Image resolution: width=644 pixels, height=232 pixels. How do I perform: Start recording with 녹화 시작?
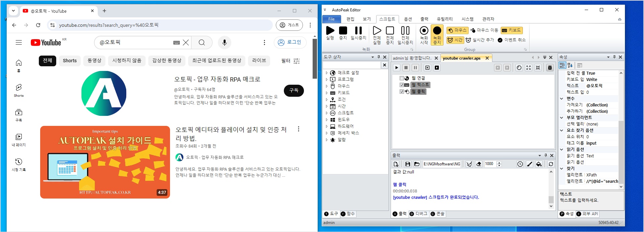click(x=424, y=35)
